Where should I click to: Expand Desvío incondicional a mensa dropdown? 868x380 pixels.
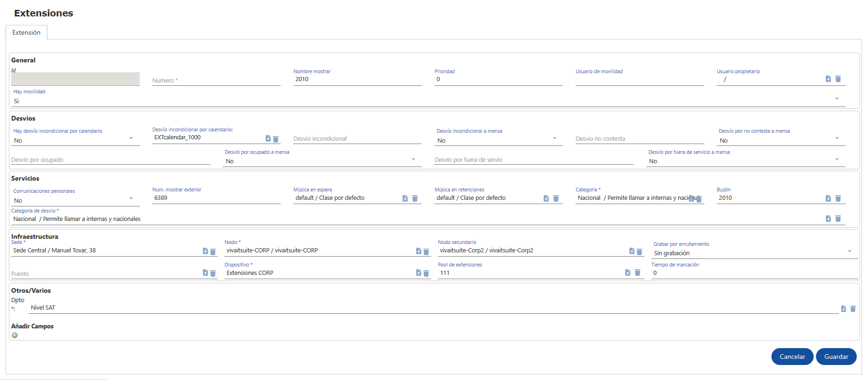click(x=554, y=138)
